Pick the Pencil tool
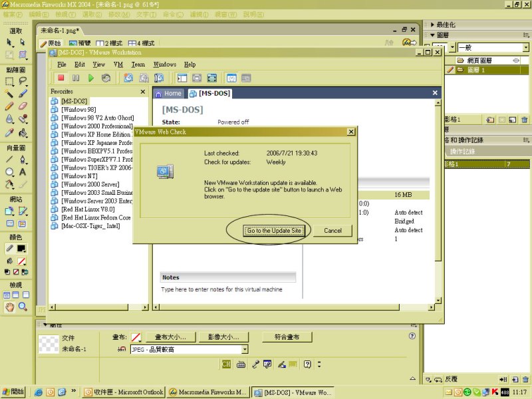 click(x=9, y=106)
